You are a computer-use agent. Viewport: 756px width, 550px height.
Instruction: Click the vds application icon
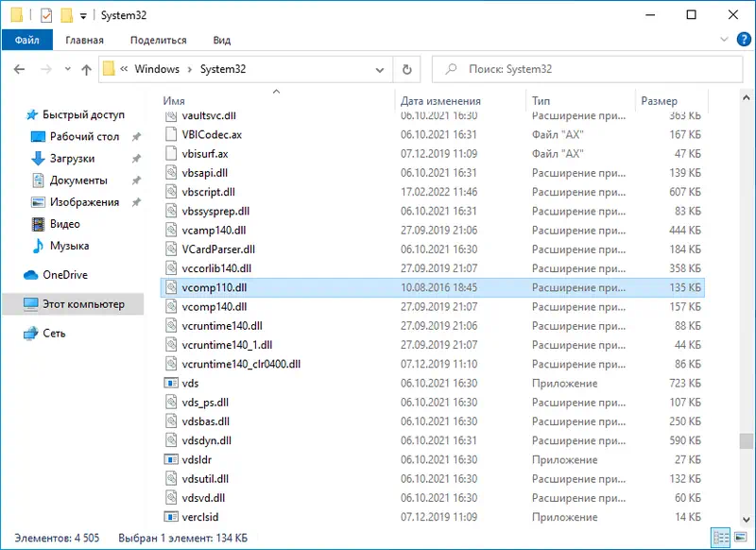click(171, 384)
